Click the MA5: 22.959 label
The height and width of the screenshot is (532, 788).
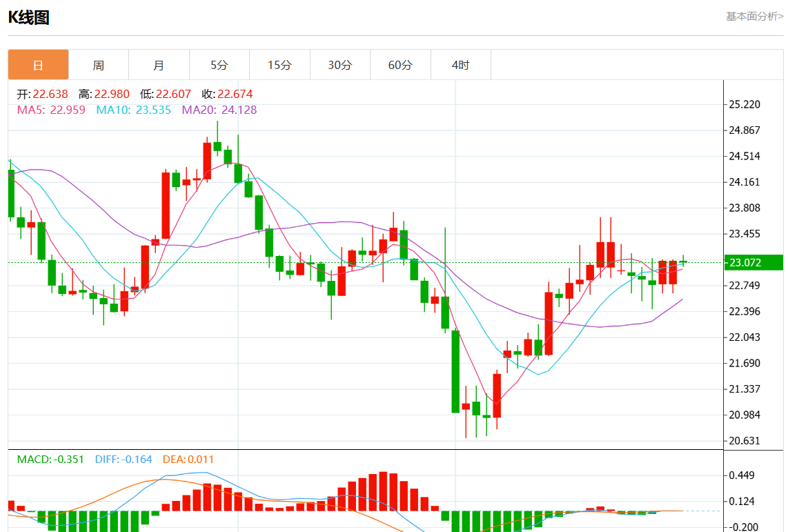pos(51,110)
